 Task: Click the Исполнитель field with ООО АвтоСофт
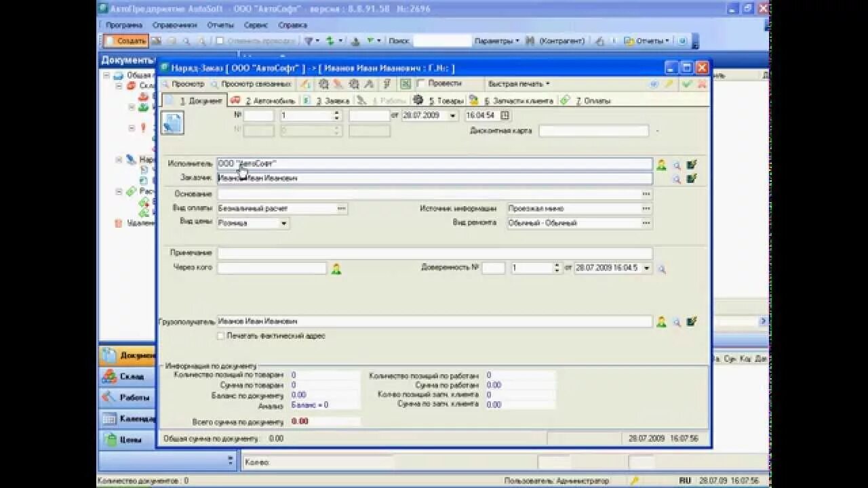point(435,164)
